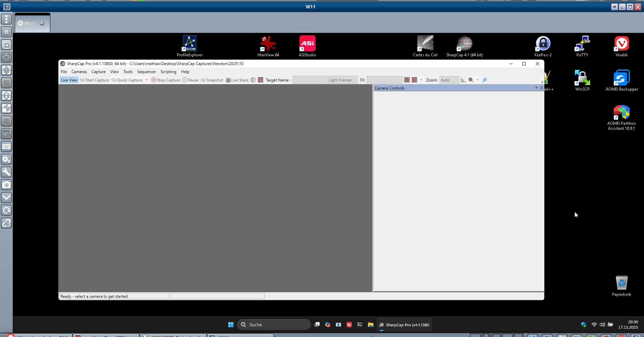
Task: Click the Stop Capture toolbar button
Action: 166,80
